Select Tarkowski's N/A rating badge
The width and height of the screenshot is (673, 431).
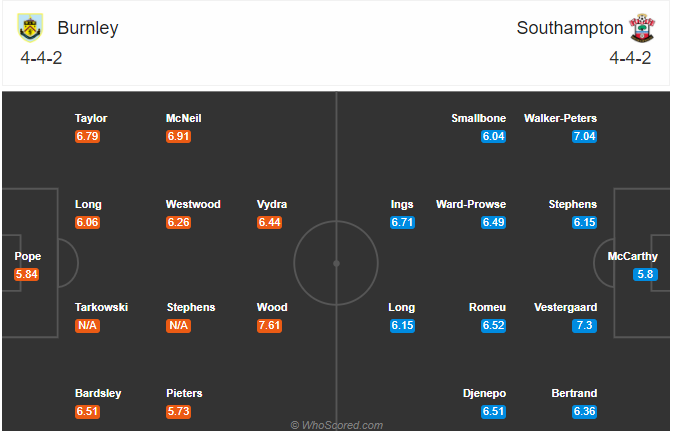click(88, 325)
